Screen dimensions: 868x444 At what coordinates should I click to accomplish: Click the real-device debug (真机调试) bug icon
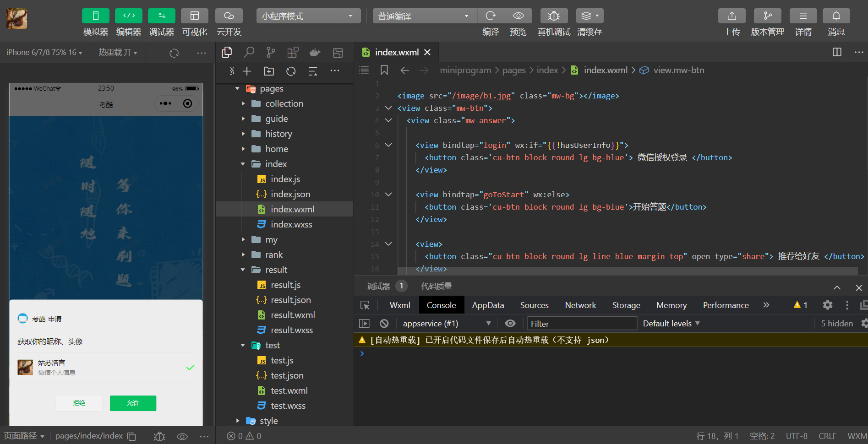[x=554, y=16]
